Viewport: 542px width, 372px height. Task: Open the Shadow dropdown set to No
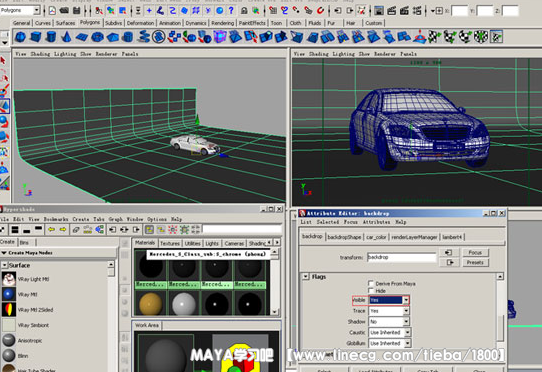pyautogui.click(x=389, y=322)
